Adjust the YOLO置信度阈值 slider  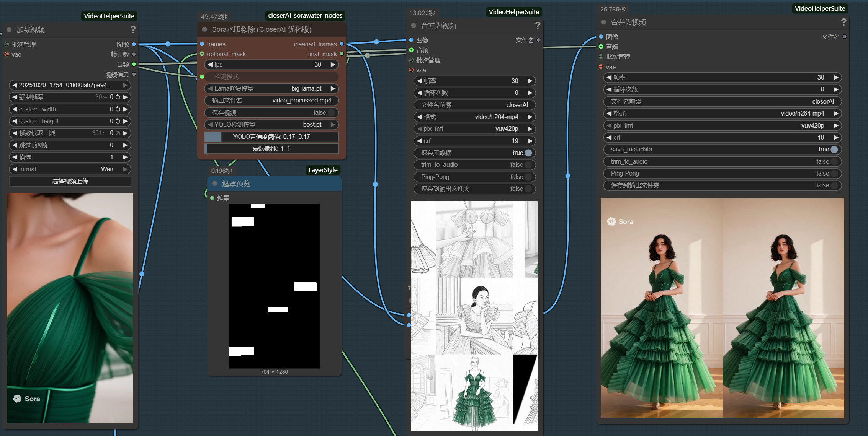click(271, 137)
